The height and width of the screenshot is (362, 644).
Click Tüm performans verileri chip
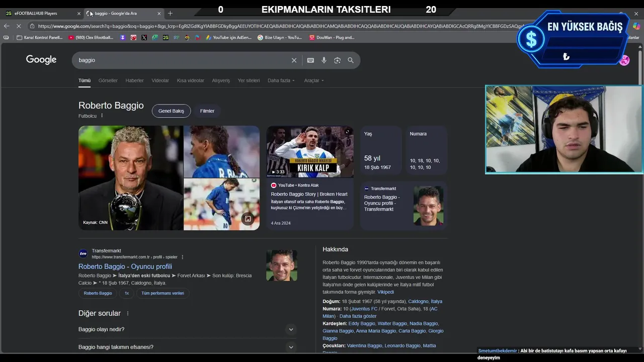[163, 293]
